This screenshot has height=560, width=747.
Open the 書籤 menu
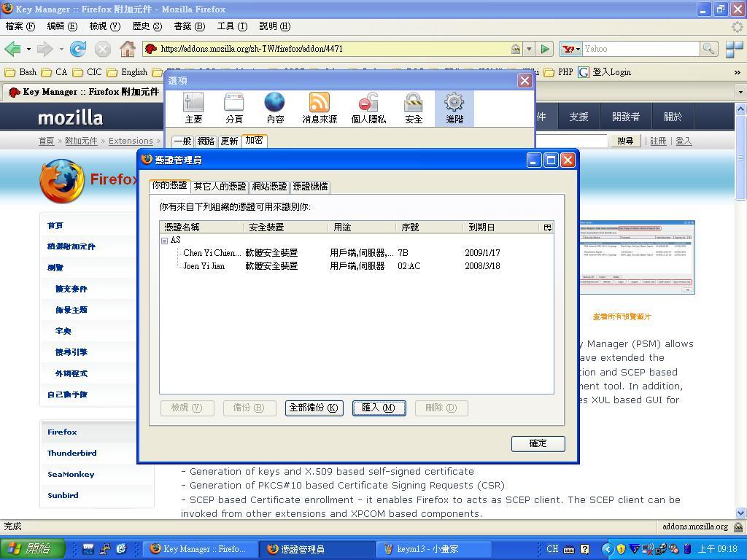(x=189, y=26)
